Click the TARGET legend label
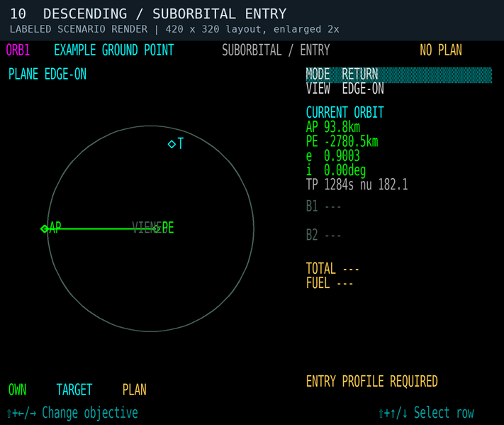 (x=74, y=390)
